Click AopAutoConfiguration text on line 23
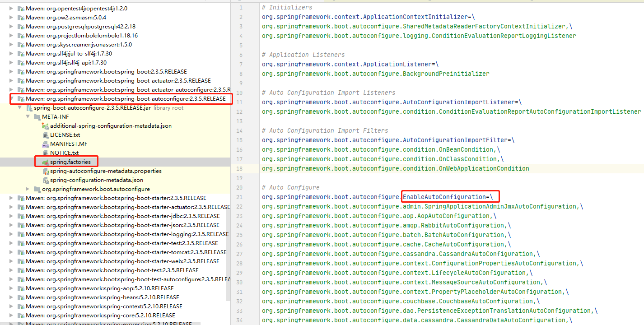 tap(453, 216)
